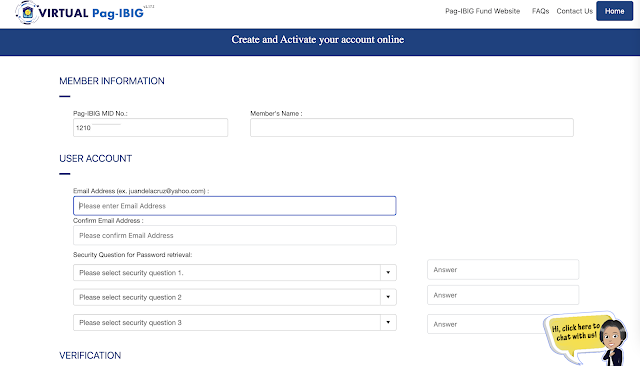Click the Email Address input field
The width and height of the screenshot is (640, 366).
235,206
